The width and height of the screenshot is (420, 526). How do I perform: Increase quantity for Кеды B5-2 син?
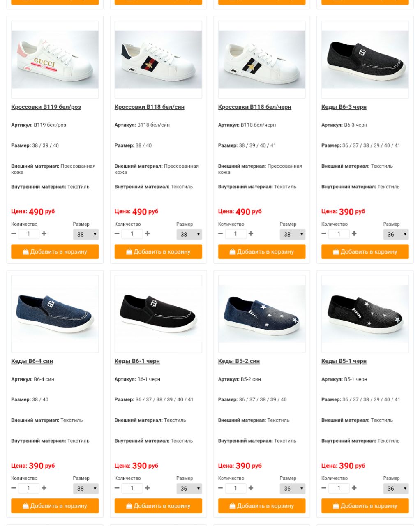click(251, 488)
